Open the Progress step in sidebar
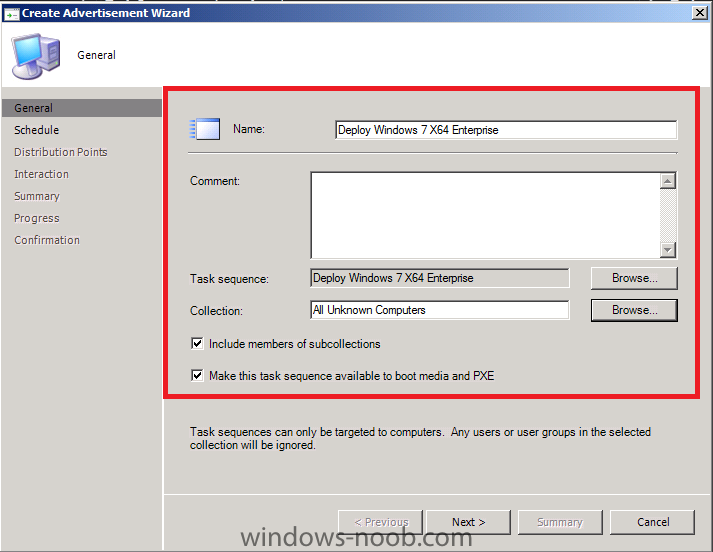The width and height of the screenshot is (713, 552). pos(36,218)
